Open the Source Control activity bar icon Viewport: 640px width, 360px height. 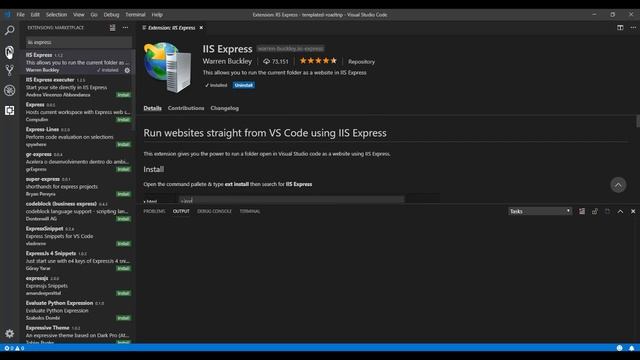tap(9, 70)
